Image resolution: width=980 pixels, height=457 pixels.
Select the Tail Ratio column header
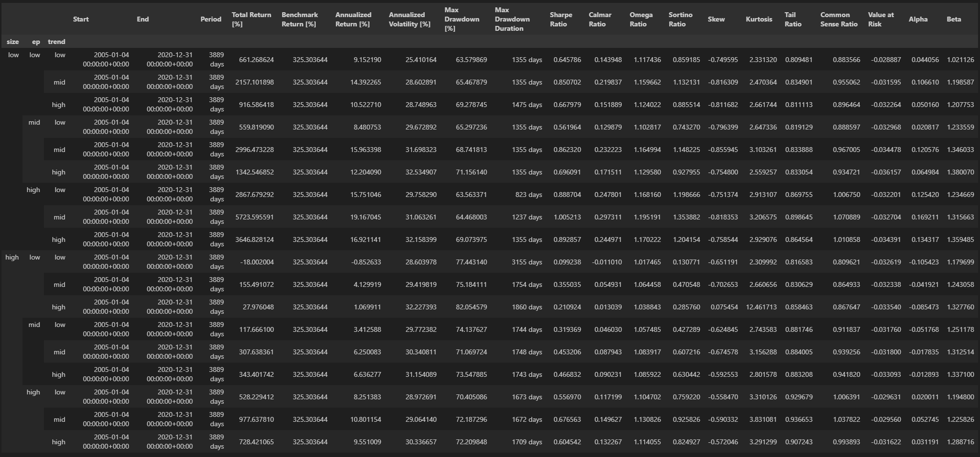(793, 19)
